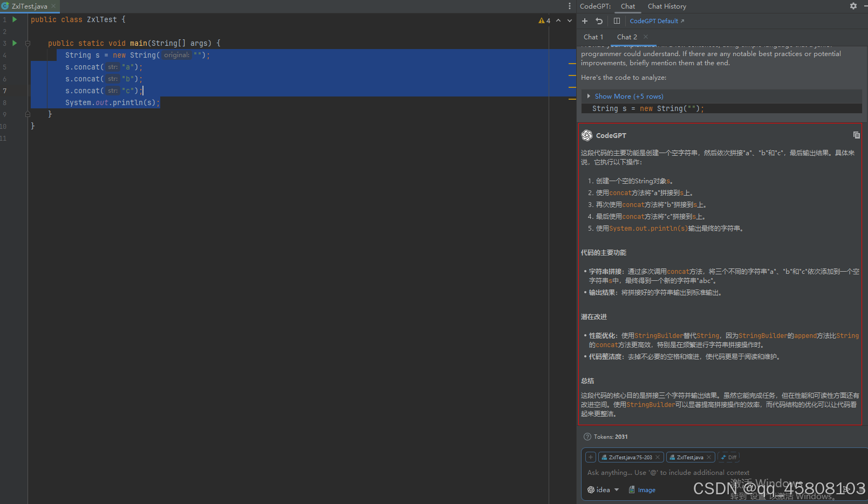Click the Tokens info question mark icon
This screenshot has height=504, width=868.
click(x=587, y=437)
